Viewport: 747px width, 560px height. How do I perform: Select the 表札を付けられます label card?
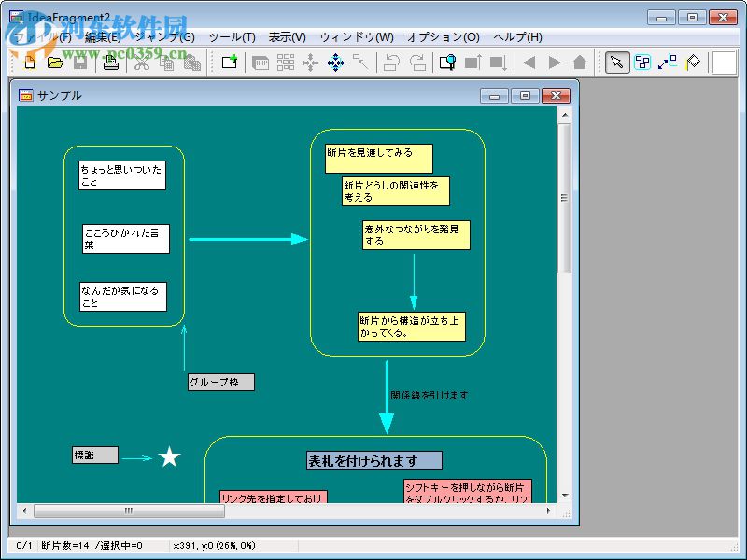pos(376,459)
